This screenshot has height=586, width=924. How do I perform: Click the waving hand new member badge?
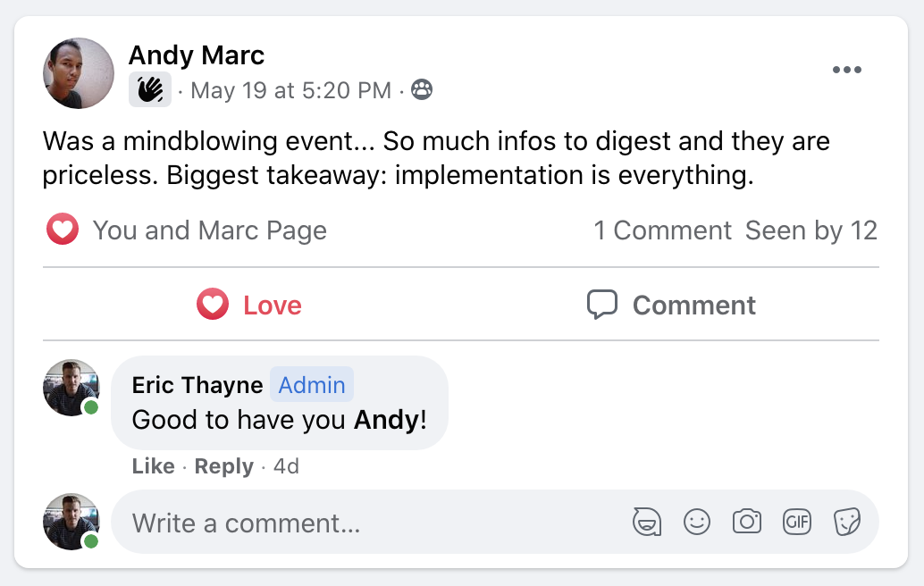[150, 89]
